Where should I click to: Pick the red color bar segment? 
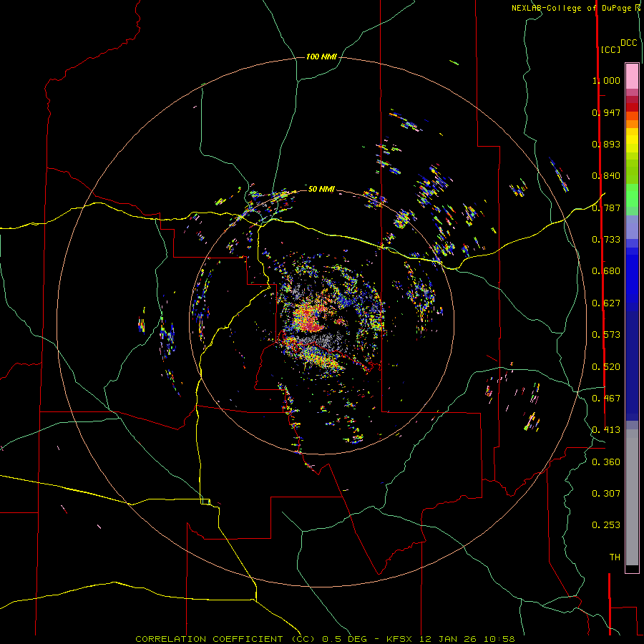click(x=632, y=107)
